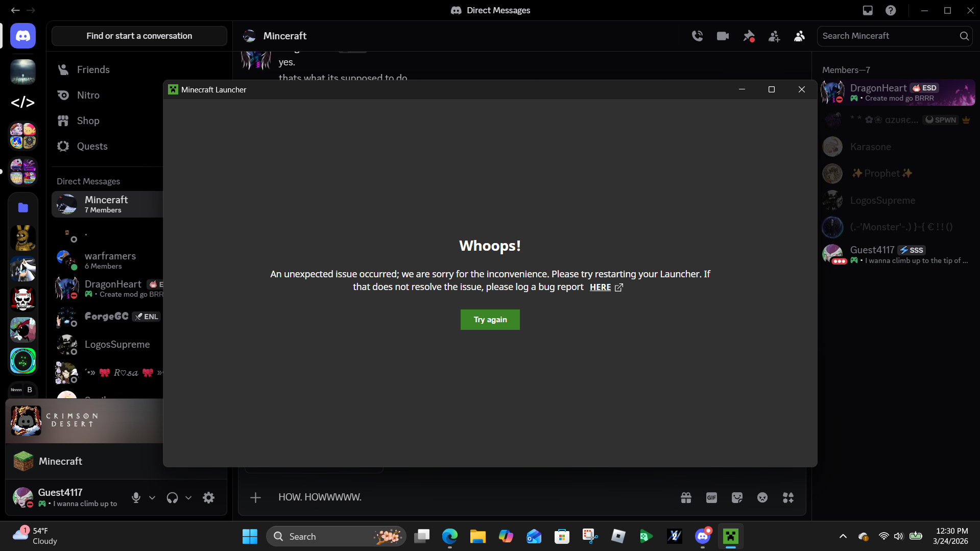Open Task View on the taskbar
This screenshot has width=980, height=551.
pos(422,537)
